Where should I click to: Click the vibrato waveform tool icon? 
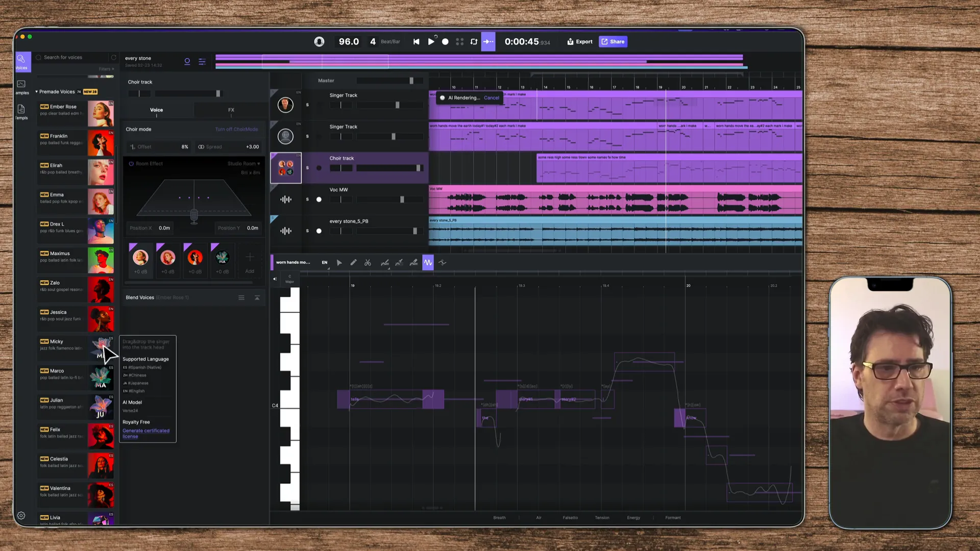coord(428,263)
